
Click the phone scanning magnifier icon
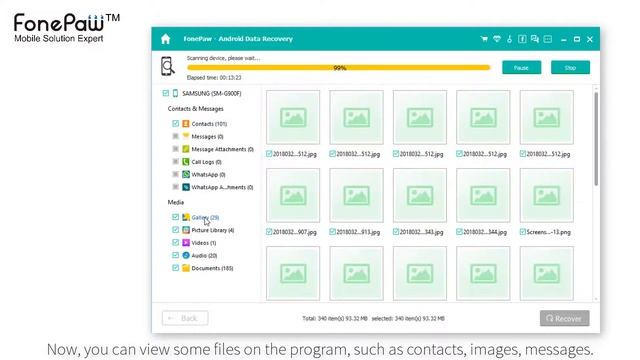click(167, 66)
